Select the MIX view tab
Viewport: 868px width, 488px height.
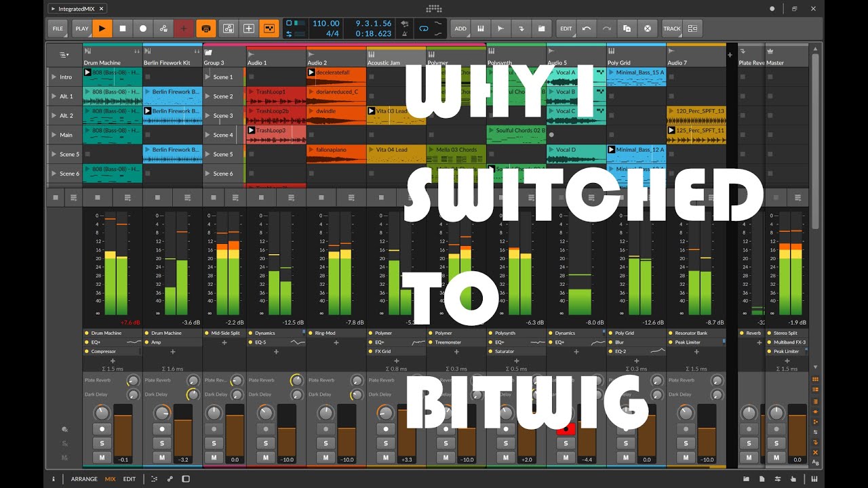tap(110, 479)
